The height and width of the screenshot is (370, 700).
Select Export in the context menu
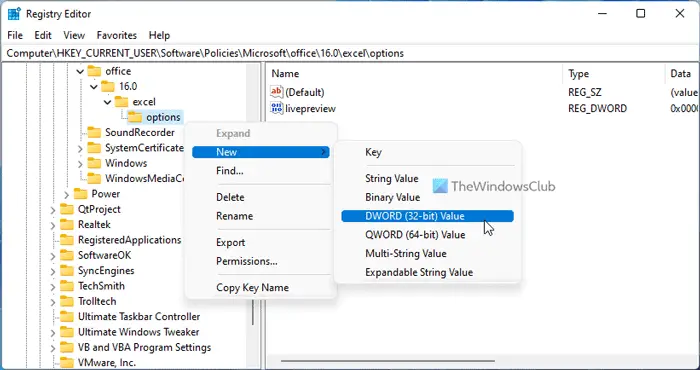(261, 242)
